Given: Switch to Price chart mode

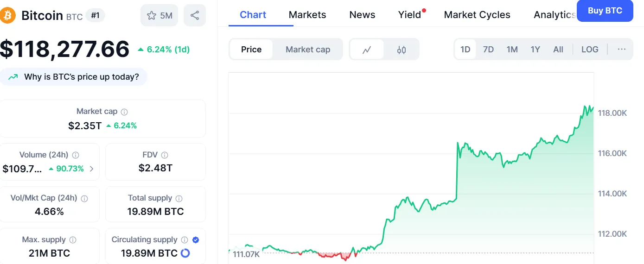Looking at the screenshot, I should pyautogui.click(x=251, y=50).
